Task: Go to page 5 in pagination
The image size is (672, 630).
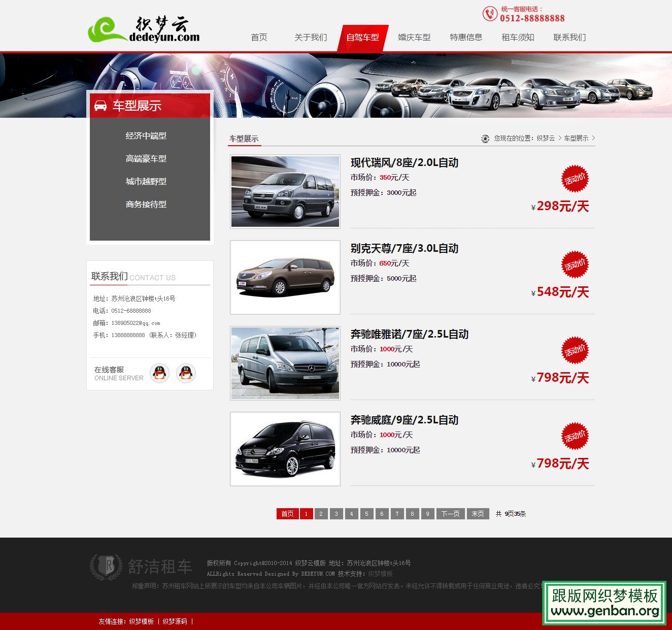Action: pos(366,514)
